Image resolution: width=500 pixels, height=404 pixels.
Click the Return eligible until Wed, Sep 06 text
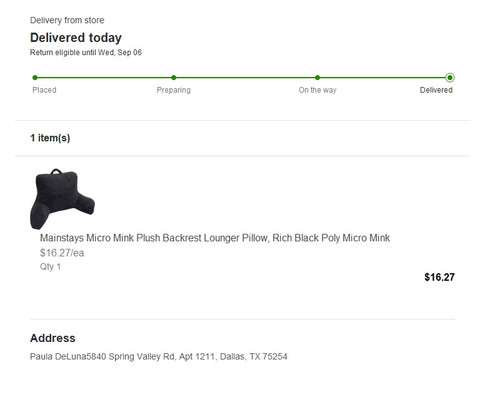click(x=86, y=52)
